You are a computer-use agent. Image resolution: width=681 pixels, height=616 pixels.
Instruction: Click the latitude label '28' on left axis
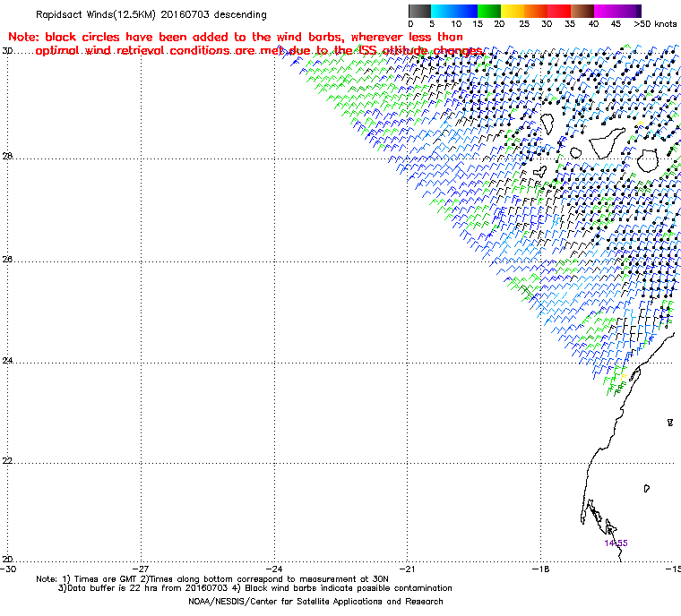click(7, 156)
